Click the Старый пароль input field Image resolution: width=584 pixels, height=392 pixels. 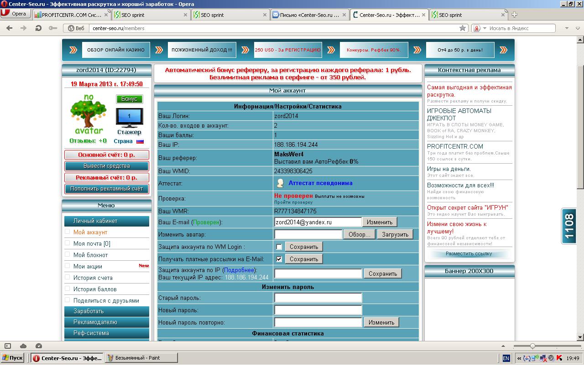[x=318, y=298]
